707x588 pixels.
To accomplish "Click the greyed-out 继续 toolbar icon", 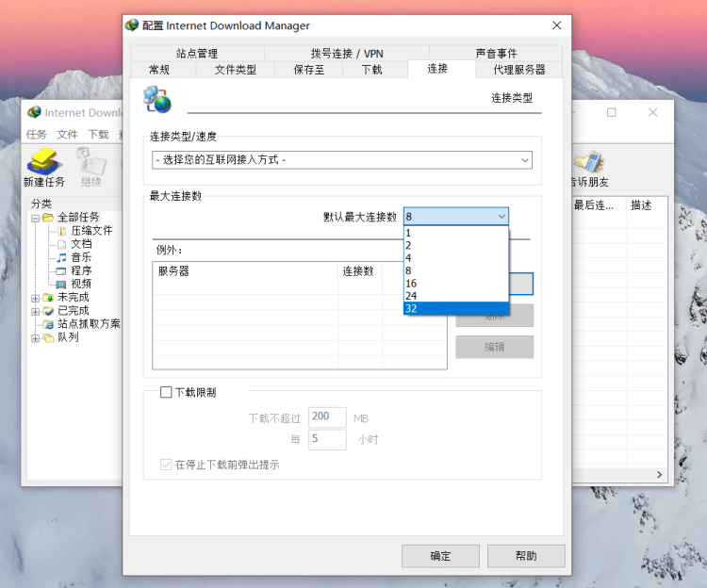I will coord(91,161).
